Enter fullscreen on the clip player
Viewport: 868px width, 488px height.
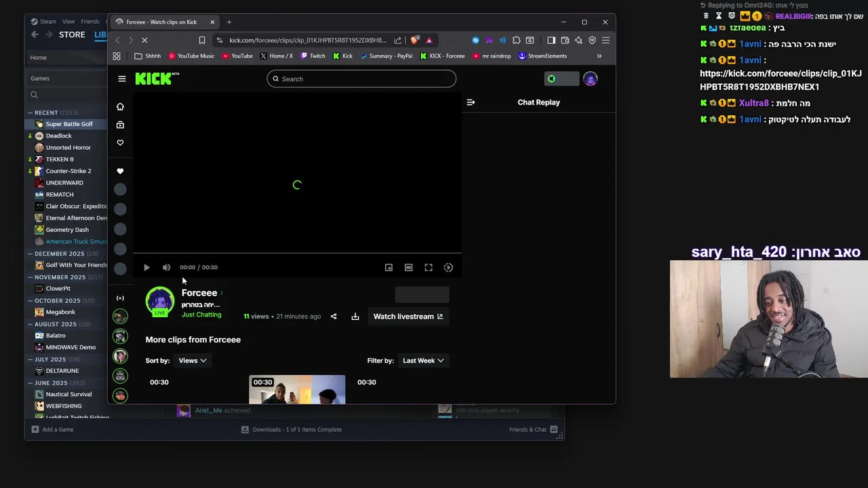tap(429, 267)
